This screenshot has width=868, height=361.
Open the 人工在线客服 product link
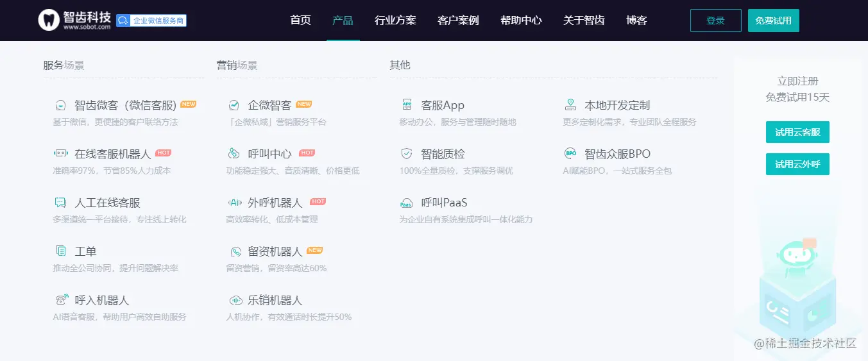pyautogui.click(x=107, y=203)
